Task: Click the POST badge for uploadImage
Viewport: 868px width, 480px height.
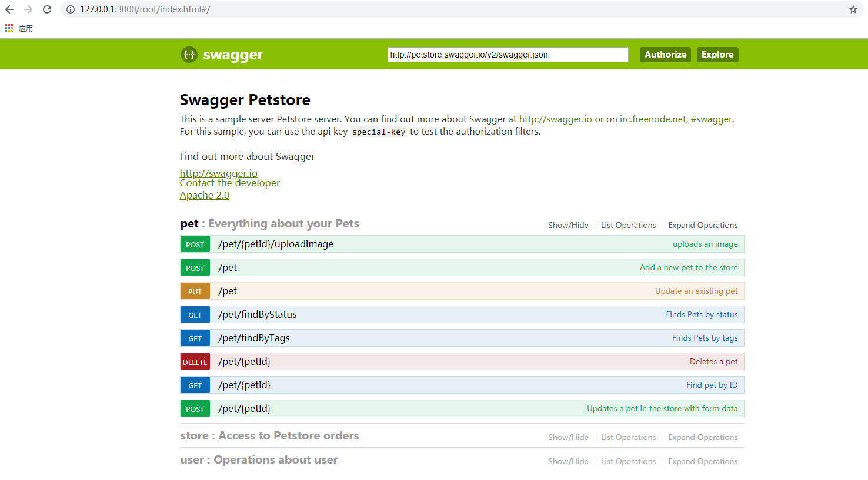Action: coord(195,244)
